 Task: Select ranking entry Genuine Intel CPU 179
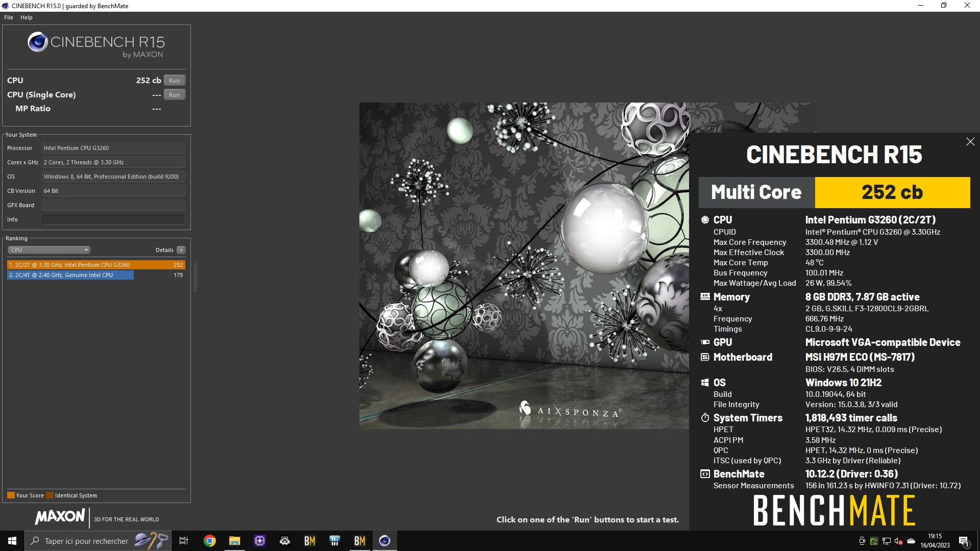[96, 275]
